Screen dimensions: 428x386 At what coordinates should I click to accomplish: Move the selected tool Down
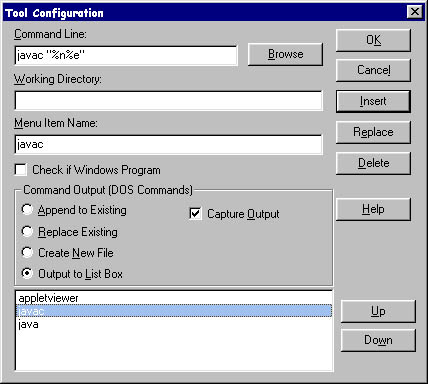[x=378, y=340]
